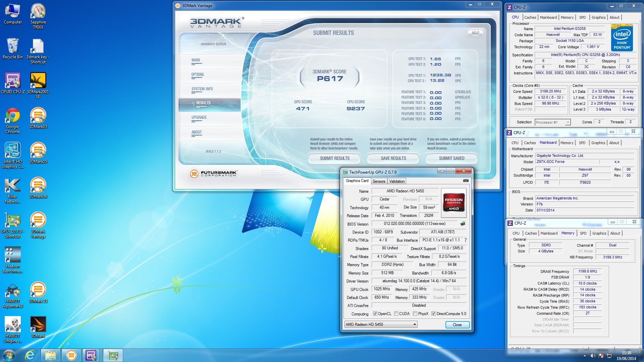Open the Computer desktop icon
Viewport: 644px width, 362px height.
pos(13,14)
